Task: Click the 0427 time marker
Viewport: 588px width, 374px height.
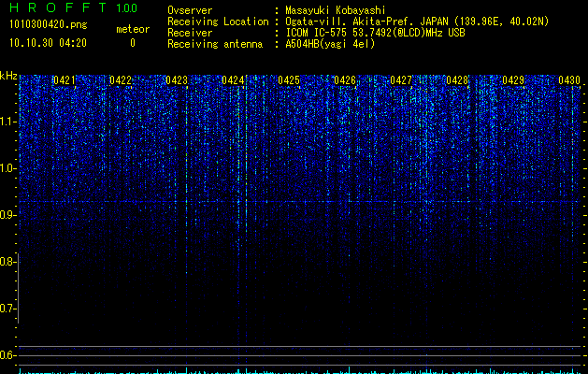Action: [x=401, y=80]
